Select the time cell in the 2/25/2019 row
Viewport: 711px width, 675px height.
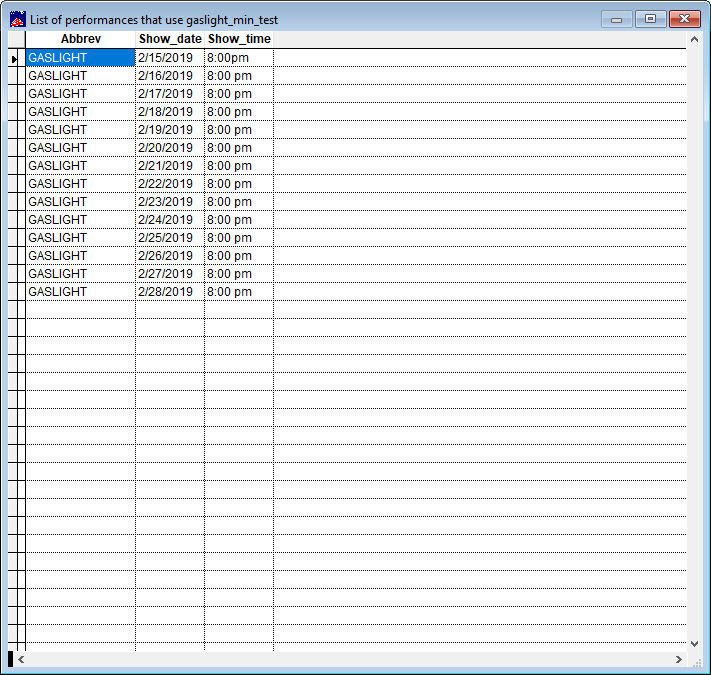coord(239,238)
